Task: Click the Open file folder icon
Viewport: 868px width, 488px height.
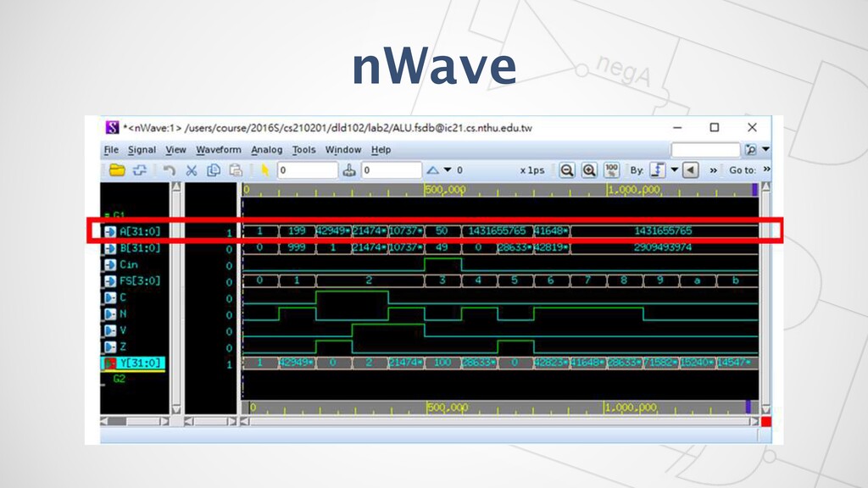Action: point(116,170)
